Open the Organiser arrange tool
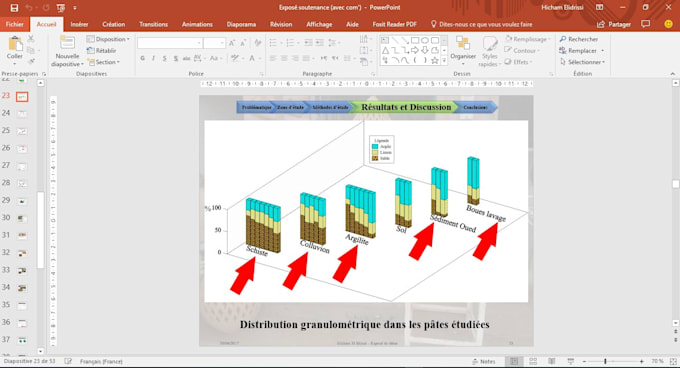Screen dimensions: 680x368 point(463,49)
